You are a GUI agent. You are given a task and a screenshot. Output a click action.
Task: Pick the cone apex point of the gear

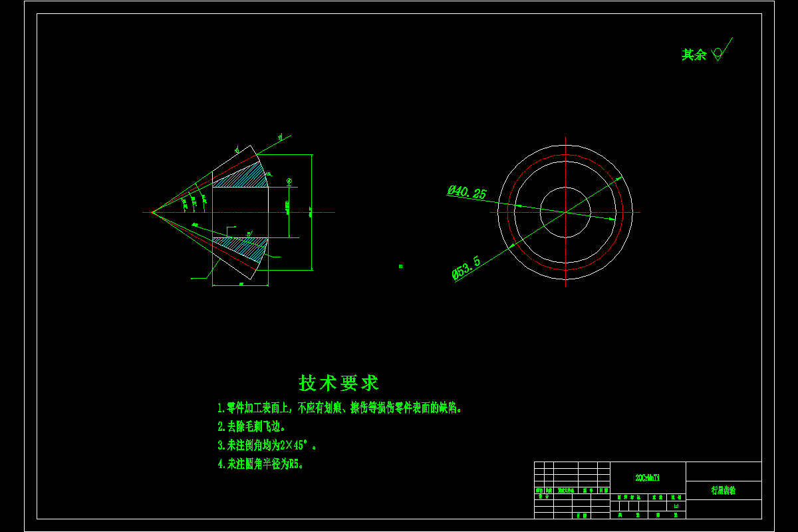point(152,212)
